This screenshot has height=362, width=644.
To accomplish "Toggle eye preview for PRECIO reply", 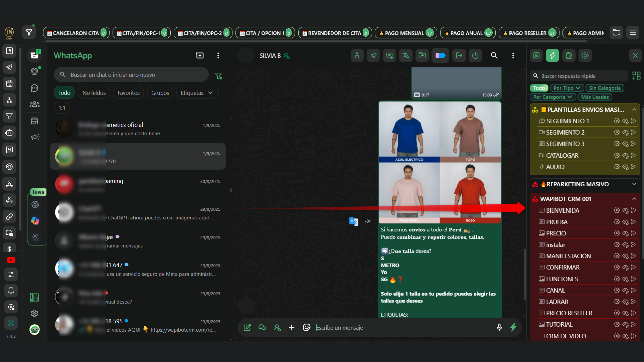I will (625, 233).
